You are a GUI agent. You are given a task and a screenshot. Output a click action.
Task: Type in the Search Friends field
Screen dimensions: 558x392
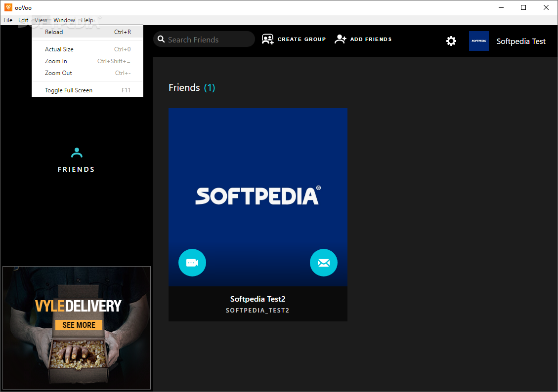(x=204, y=39)
